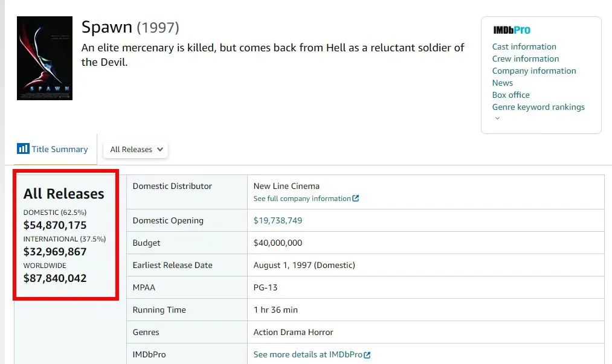Open the Spawn movie poster thumbnail
The height and width of the screenshot is (364, 612).
click(45, 58)
